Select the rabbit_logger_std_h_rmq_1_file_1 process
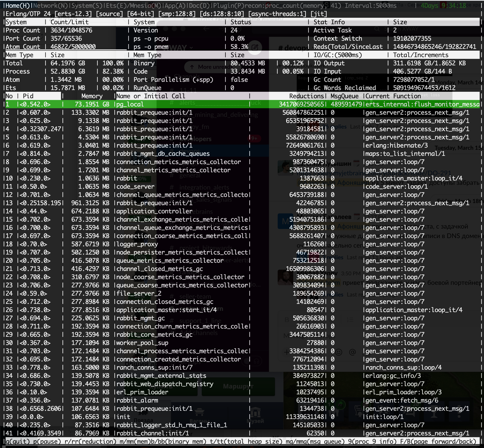Image resolution: width=484 pixels, height=448 pixels. click(x=171, y=425)
